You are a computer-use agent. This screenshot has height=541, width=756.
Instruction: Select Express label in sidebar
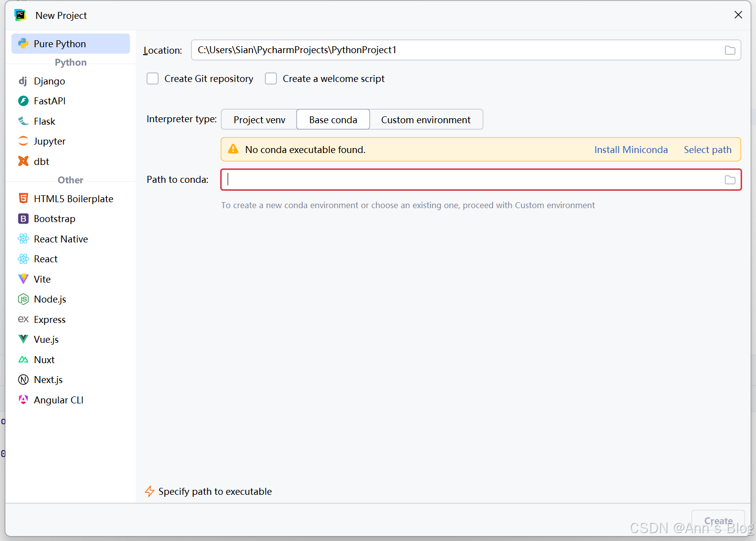[50, 319]
